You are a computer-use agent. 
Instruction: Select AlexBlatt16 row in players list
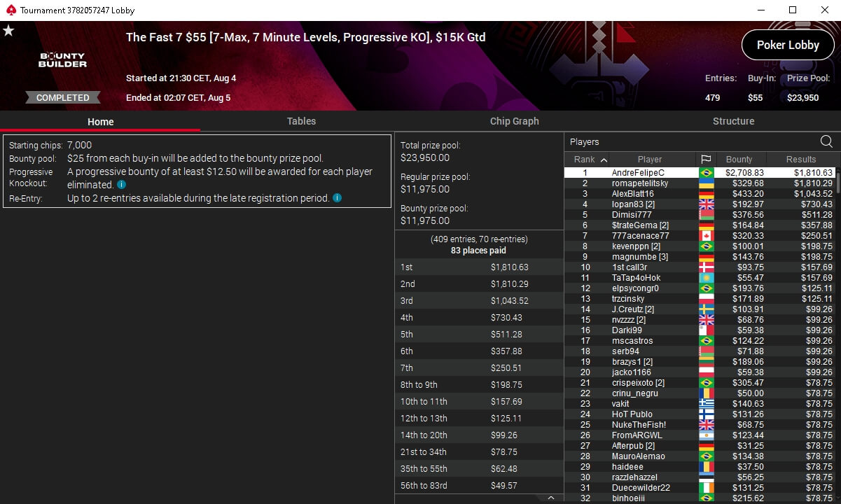[x=700, y=194]
